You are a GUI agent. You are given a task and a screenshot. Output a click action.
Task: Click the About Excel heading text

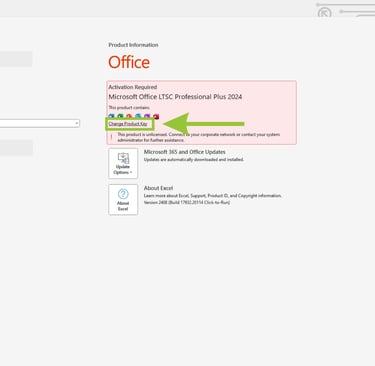pos(158,188)
